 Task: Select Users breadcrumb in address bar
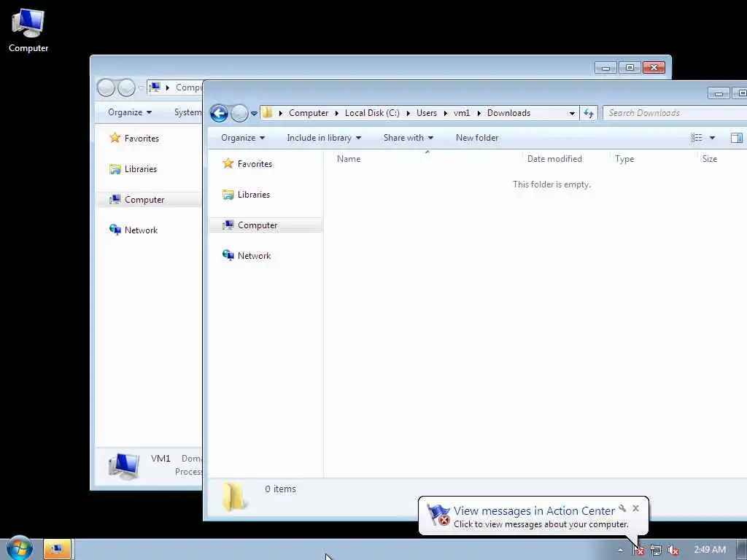(x=426, y=113)
